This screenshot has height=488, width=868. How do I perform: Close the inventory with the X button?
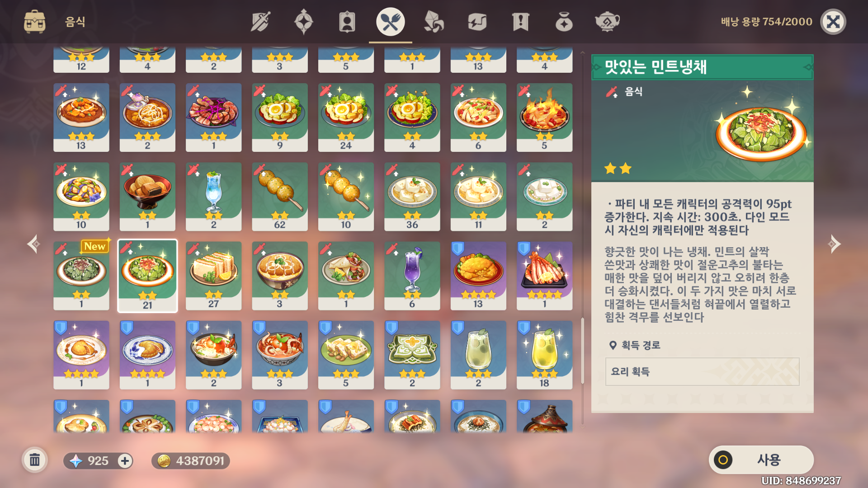[833, 22]
